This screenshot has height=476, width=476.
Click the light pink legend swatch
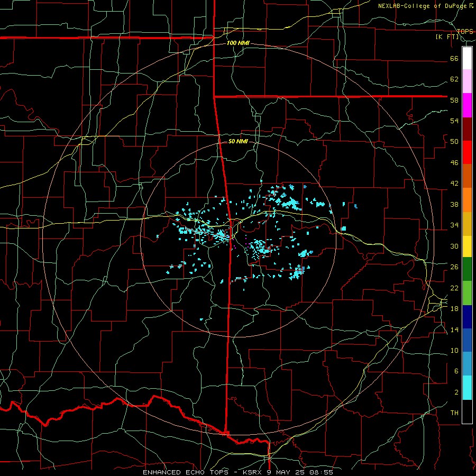(467, 81)
